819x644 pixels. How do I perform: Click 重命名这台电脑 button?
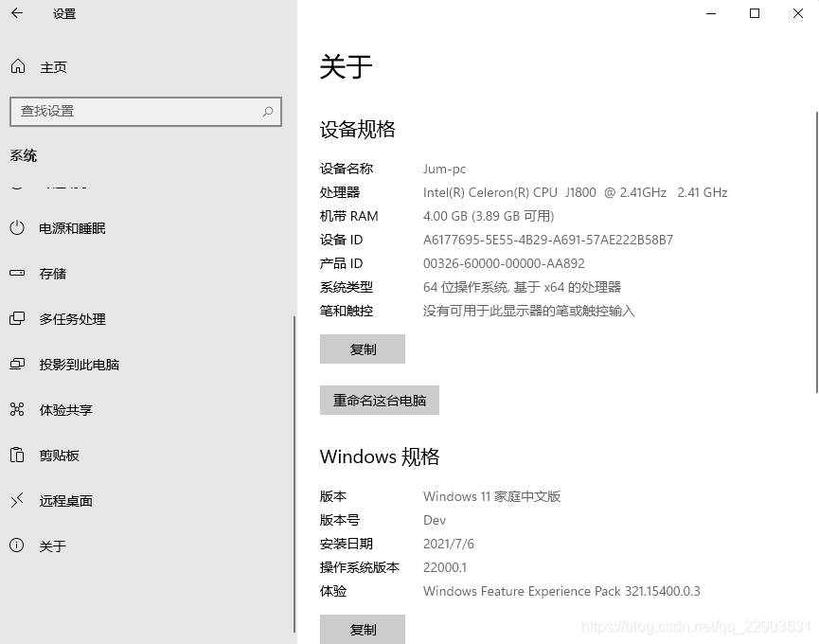380,400
